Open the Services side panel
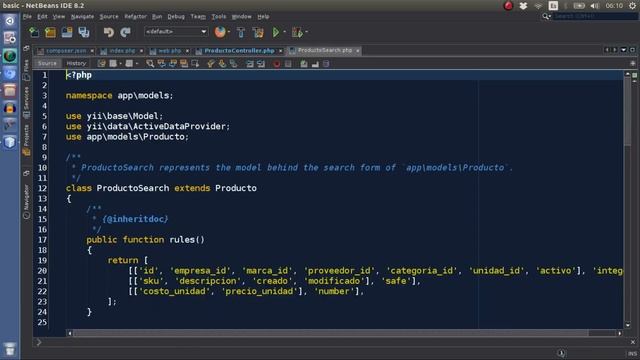The height and width of the screenshot is (360, 640). click(x=27, y=102)
